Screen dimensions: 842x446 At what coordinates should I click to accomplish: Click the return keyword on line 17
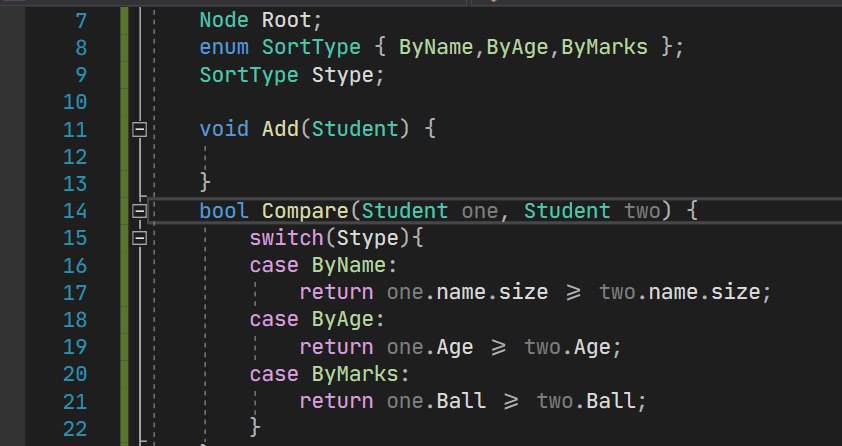click(x=336, y=293)
